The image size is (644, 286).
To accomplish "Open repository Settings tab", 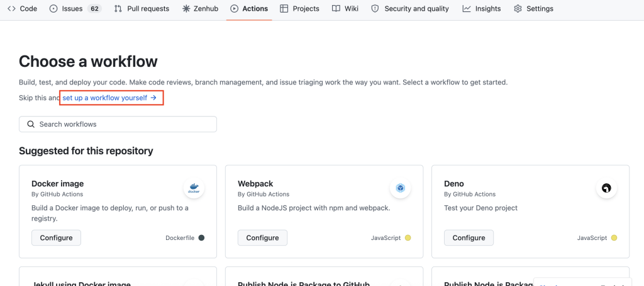I will coord(533,9).
